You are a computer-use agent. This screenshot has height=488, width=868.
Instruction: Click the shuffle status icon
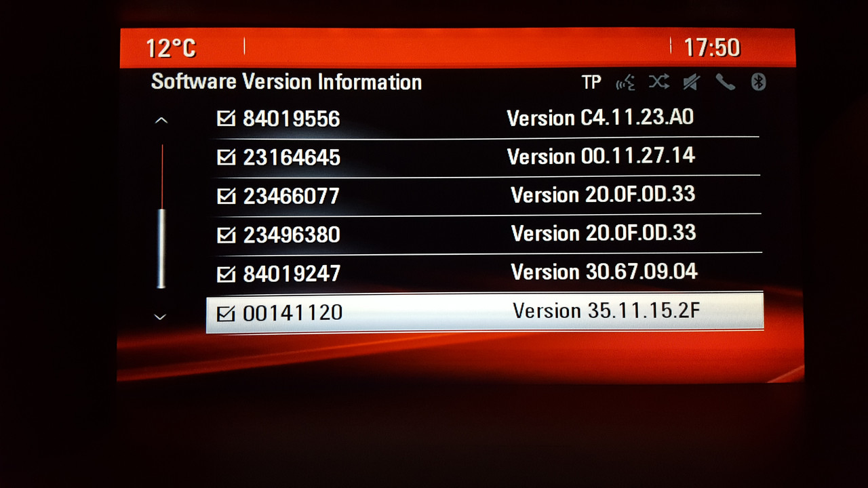click(658, 83)
